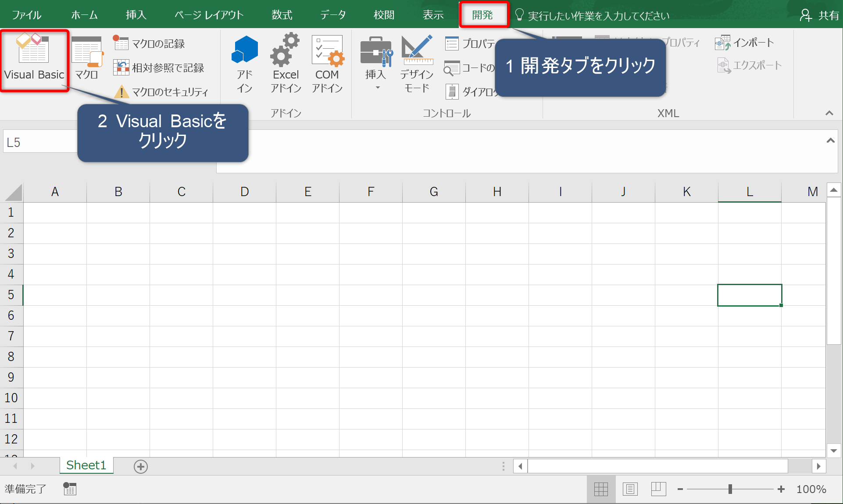Add a new sheet with plus button
The height and width of the screenshot is (504, 843).
pyautogui.click(x=141, y=466)
